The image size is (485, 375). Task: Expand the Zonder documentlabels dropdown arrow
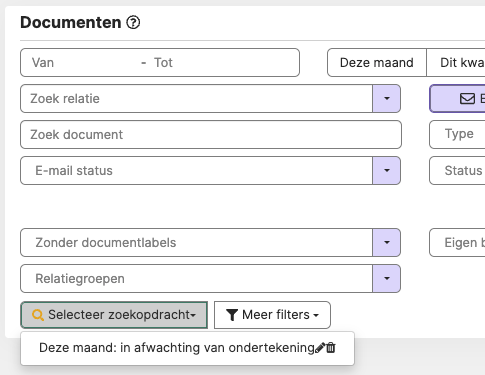pyautogui.click(x=387, y=243)
